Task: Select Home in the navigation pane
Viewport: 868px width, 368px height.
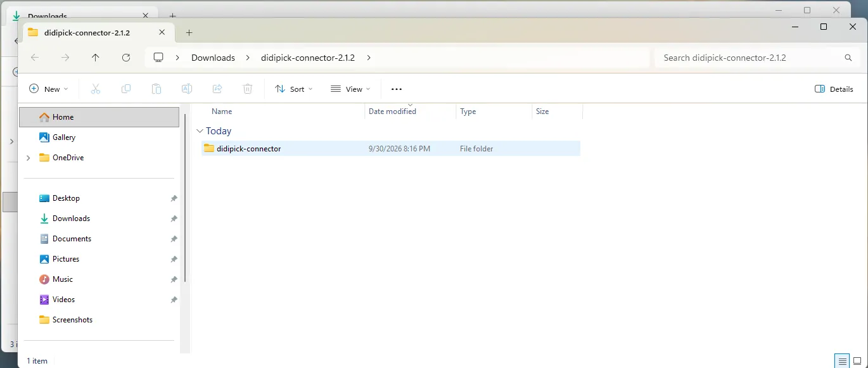Action: coord(99,117)
